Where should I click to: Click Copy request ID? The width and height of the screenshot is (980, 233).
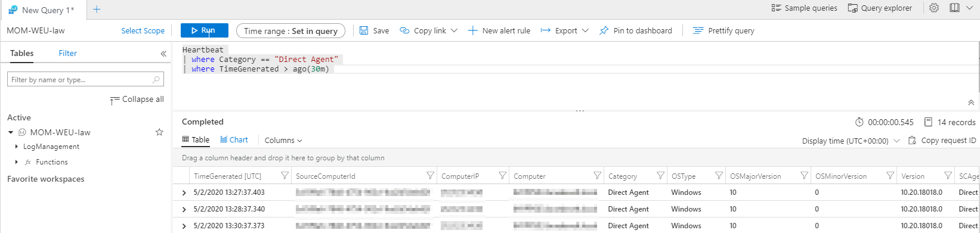(942, 141)
